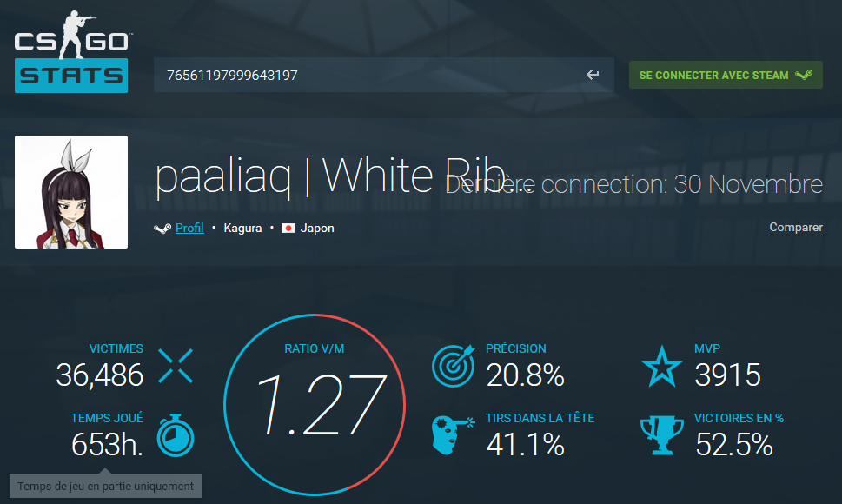
Task: Click the 653h. Temps Joué value
Action: point(108,444)
